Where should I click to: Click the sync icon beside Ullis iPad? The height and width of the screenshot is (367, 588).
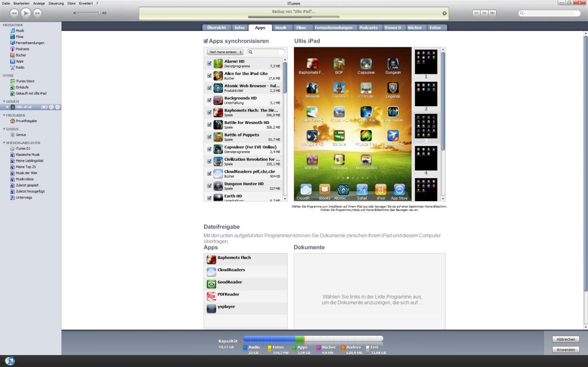(51, 107)
